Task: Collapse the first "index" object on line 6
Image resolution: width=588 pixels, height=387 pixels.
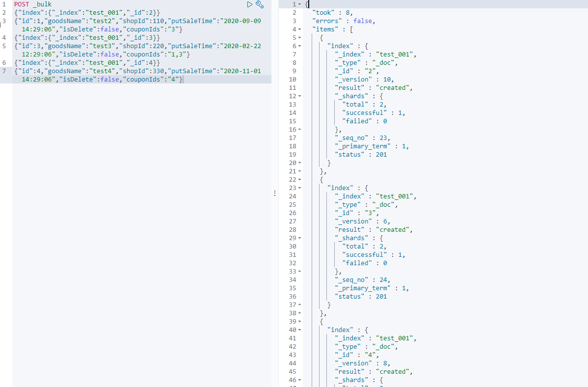Action: click(299, 46)
